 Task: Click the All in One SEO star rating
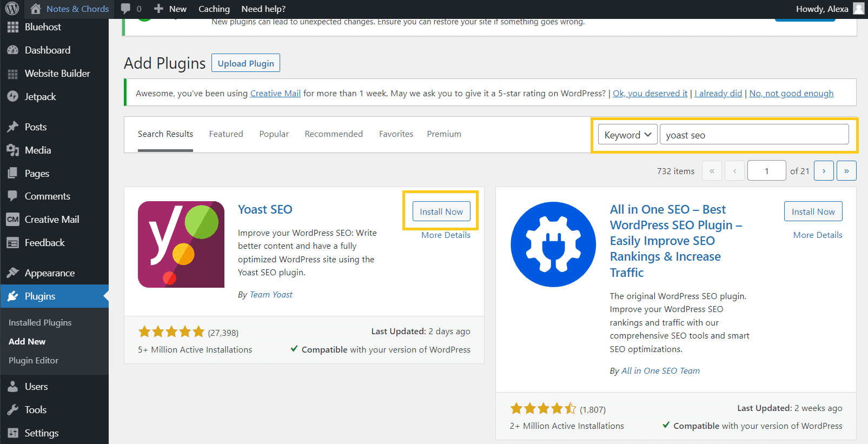tap(543, 409)
